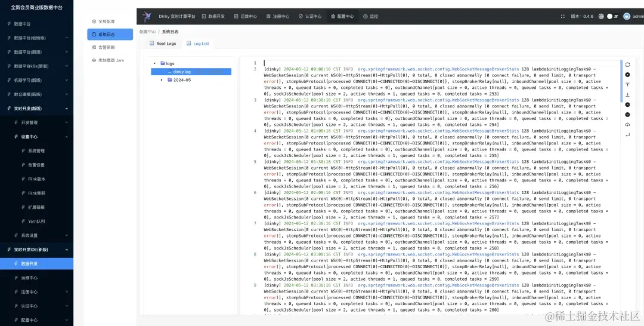Open 配置中心 in Dinky top navigation

342,17
